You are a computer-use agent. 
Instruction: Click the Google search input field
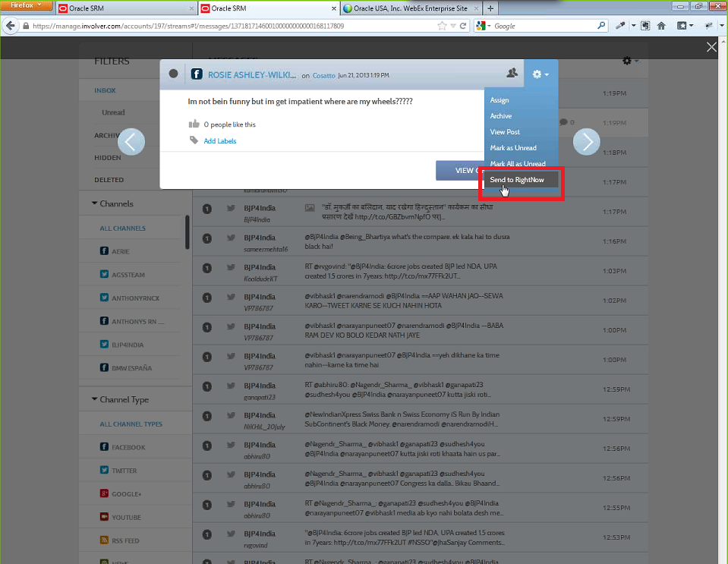tap(547, 26)
